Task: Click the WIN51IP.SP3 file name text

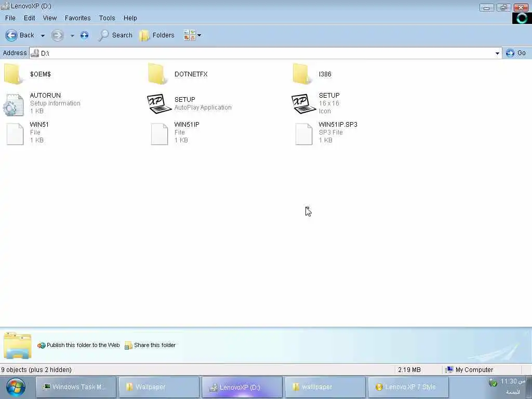Action: coord(338,125)
